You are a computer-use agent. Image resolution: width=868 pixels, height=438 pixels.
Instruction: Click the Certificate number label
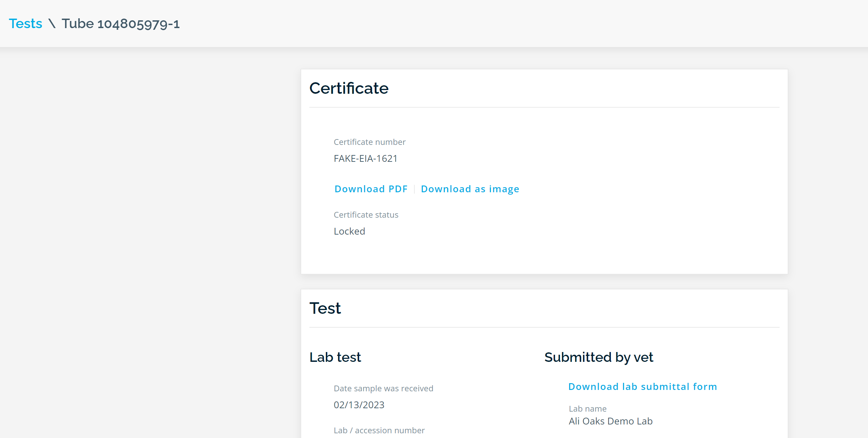point(370,142)
